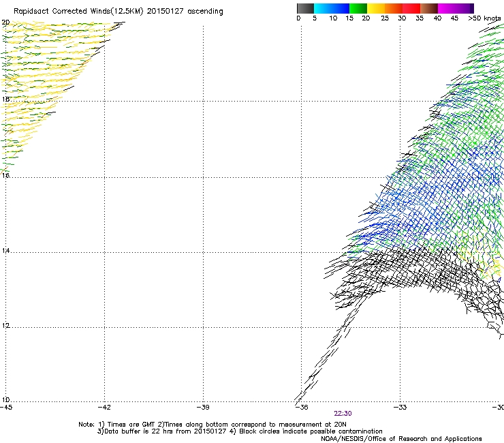Click the '>50 knots' legend label
504x443 pixels.
(x=484, y=18)
